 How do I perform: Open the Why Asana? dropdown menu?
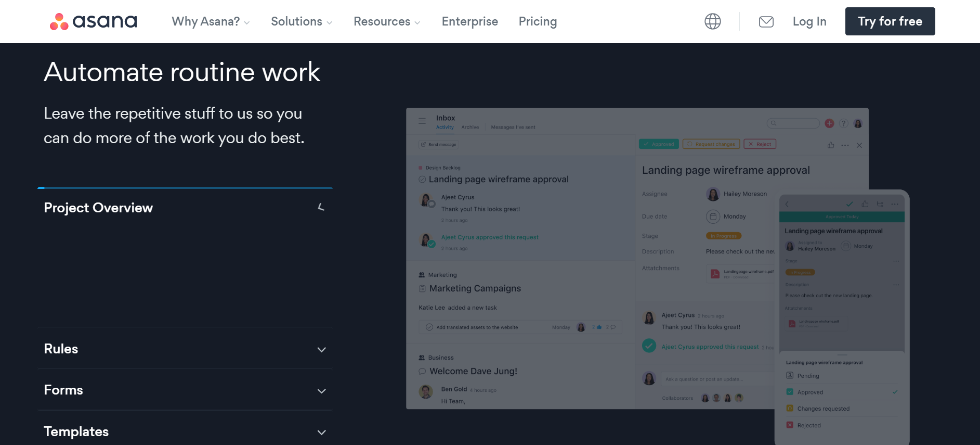(211, 21)
